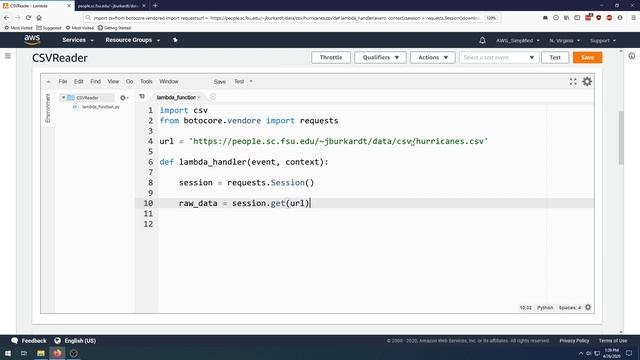Image resolution: width=640 pixels, height=360 pixels.
Task: Close the people.sc.fsu.edu browser tab
Action: point(144,6)
